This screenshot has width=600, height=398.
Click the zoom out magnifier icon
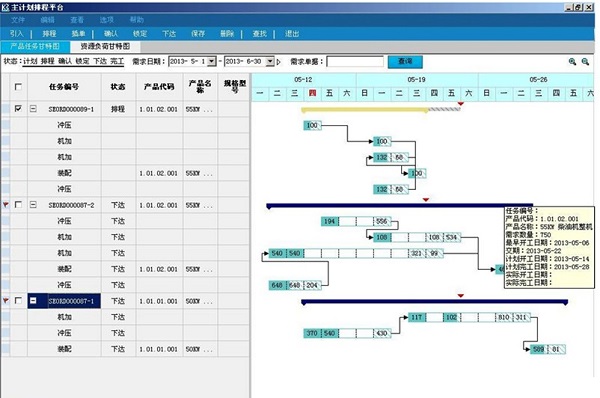[585, 62]
